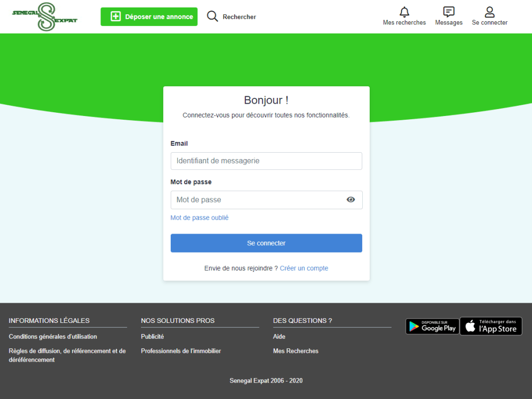This screenshot has height=399, width=532.
Task: Open Règles de diffusion et de référencement link
Action: pos(67,355)
